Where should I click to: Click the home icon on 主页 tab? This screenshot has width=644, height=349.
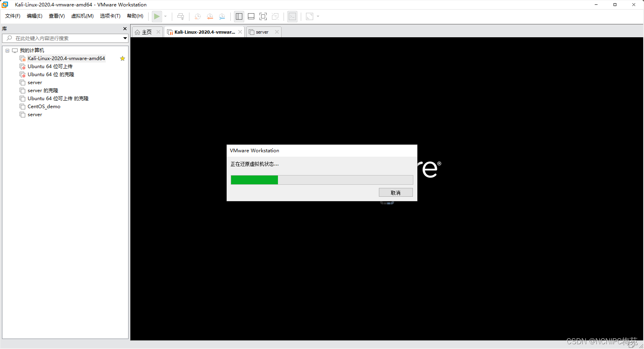point(137,32)
